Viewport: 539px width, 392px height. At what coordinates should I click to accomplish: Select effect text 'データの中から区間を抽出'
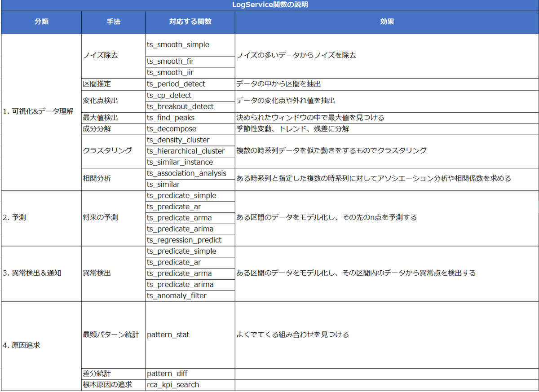pos(278,84)
